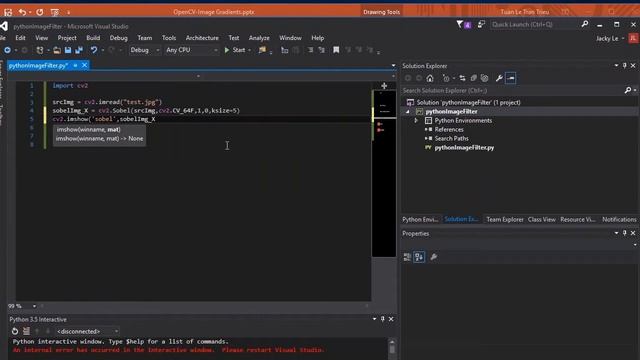Image resolution: width=640 pixels, height=360 pixels.
Task: Click Property Pages wrench in Properties panel
Action: pyautogui.click(x=433, y=257)
